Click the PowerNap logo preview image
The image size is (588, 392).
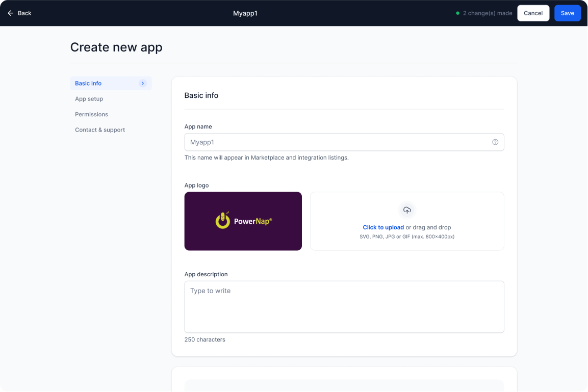(243, 221)
